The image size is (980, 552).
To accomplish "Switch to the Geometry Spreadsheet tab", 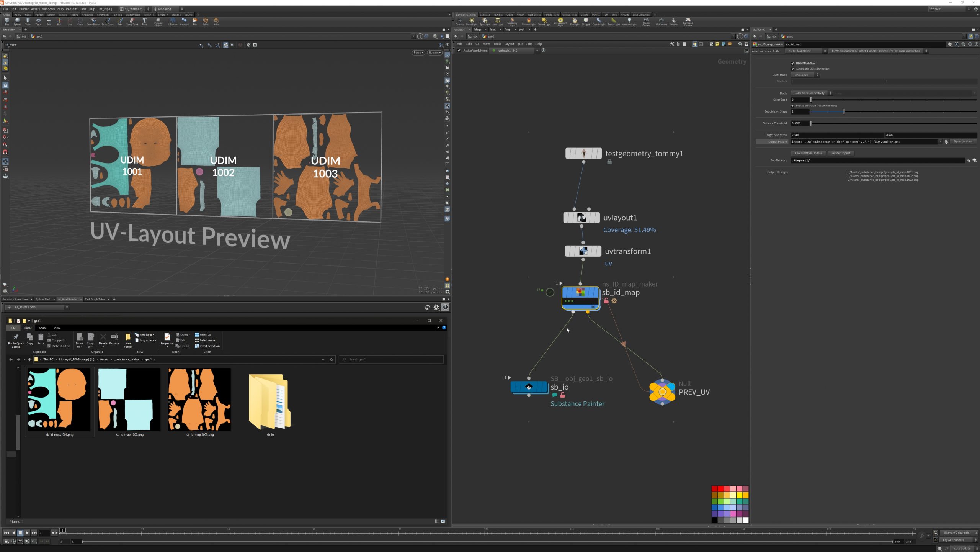I will [15, 299].
